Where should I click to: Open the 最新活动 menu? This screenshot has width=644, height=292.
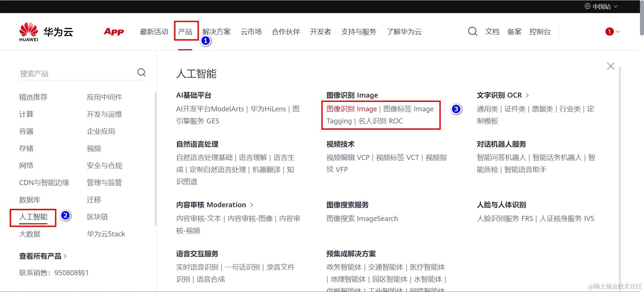pyautogui.click(x=154, y=32)
